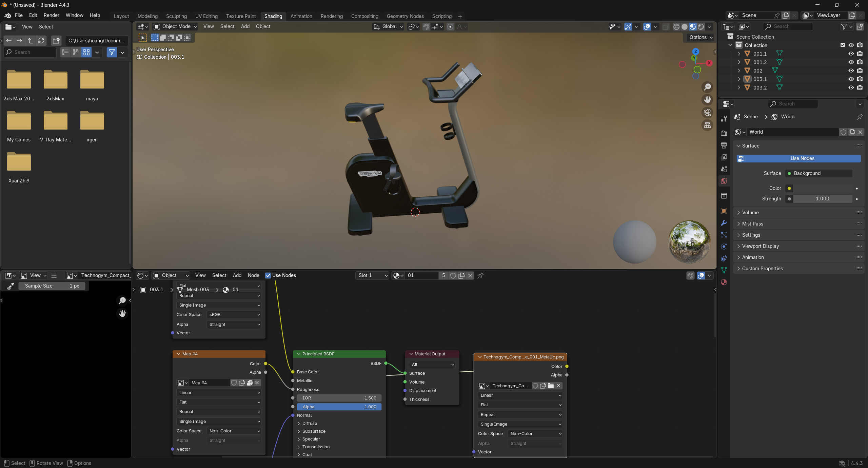Open the Object Constraints properties tab

click(x=724, y=258)
